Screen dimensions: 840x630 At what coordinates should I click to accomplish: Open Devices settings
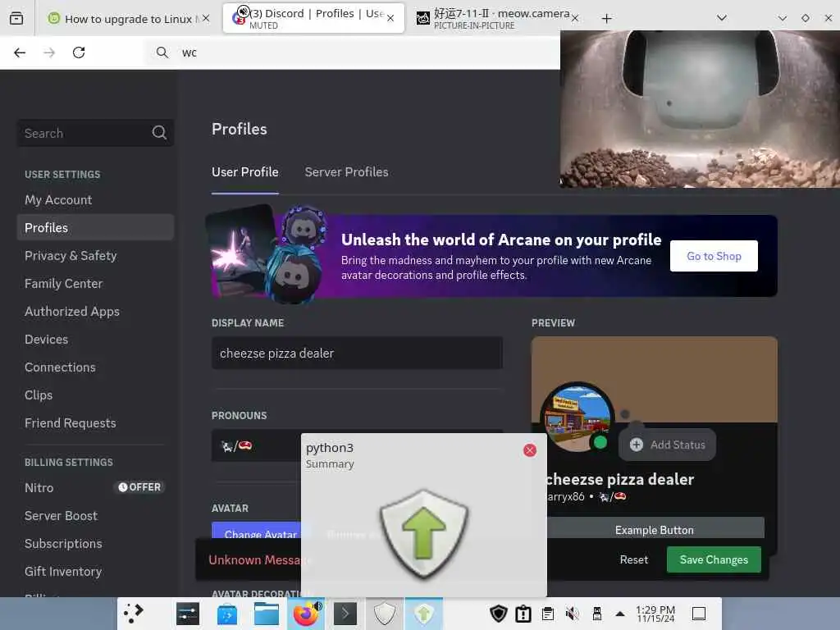tap(95, 339)
